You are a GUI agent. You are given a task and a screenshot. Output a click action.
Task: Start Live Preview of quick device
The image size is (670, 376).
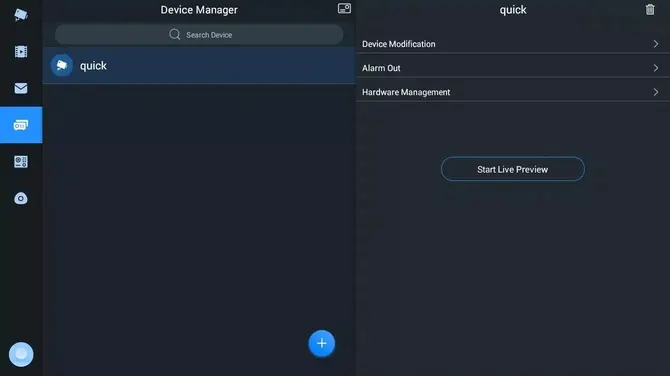[x=513, y=169]
